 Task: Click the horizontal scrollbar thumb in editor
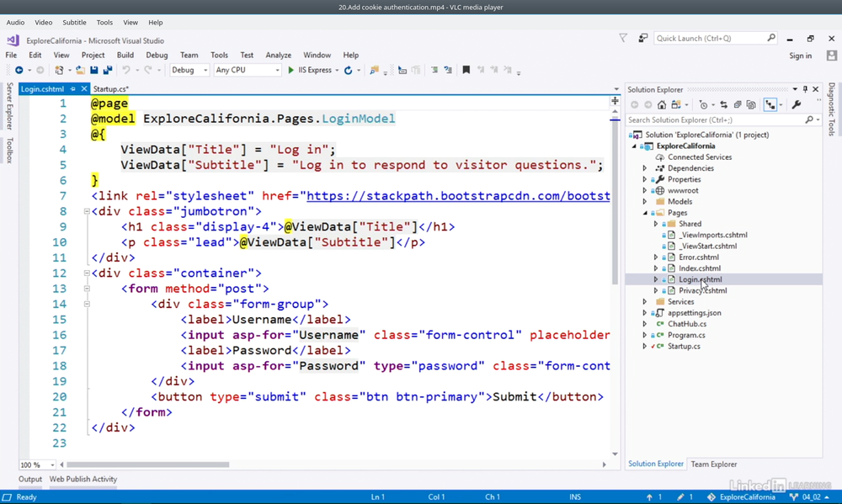147,464
